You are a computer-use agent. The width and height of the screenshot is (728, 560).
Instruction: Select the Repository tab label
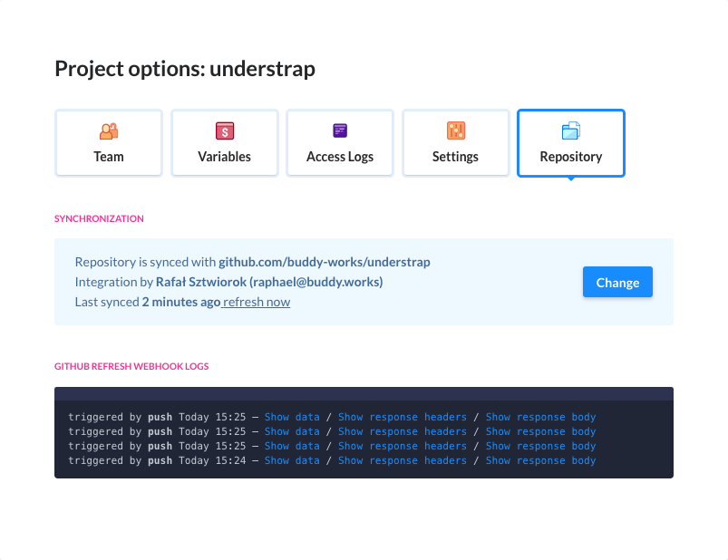[571, 157]
